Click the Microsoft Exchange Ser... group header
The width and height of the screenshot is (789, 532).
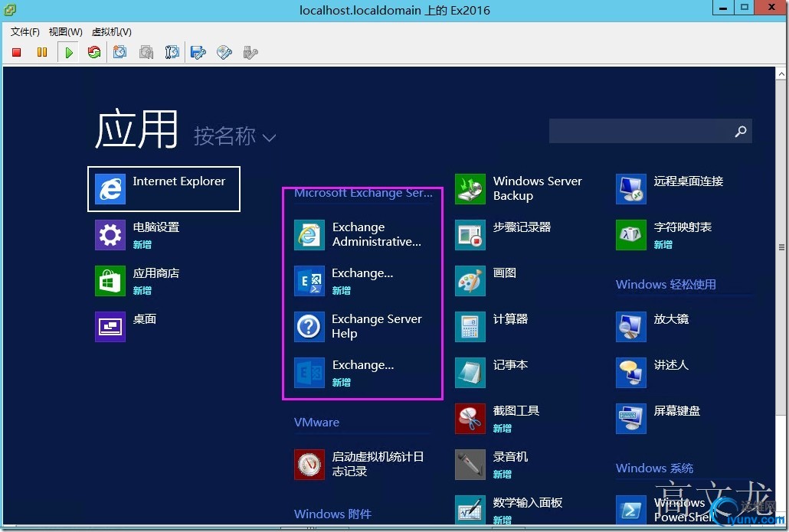coord(363,193)
